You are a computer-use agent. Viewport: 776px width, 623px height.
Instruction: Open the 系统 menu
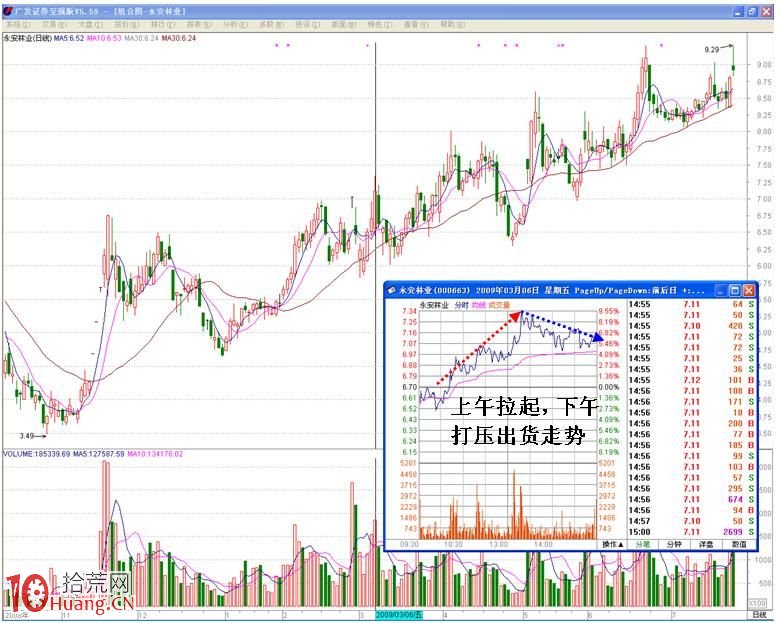pyautogui.click(x=18, y=24)
